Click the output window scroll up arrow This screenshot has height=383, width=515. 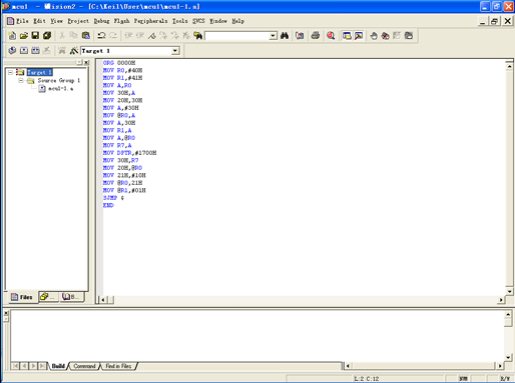point(508,314)
